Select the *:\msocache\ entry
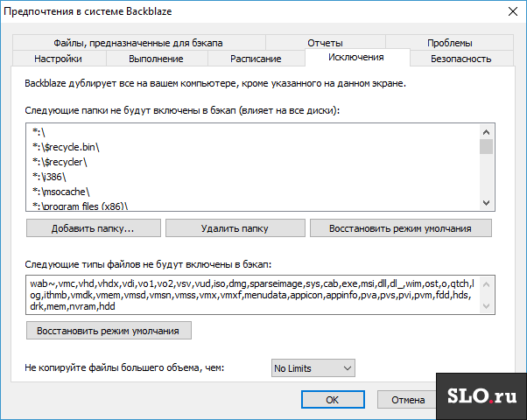The width and height of the screenshot is (527, 420). click(60, 192)
